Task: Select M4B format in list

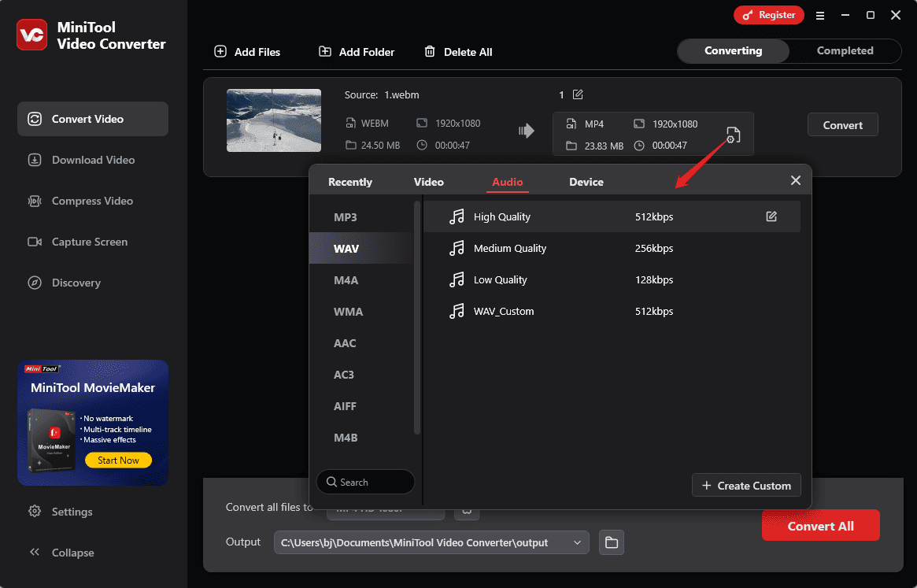Action: 361,438
